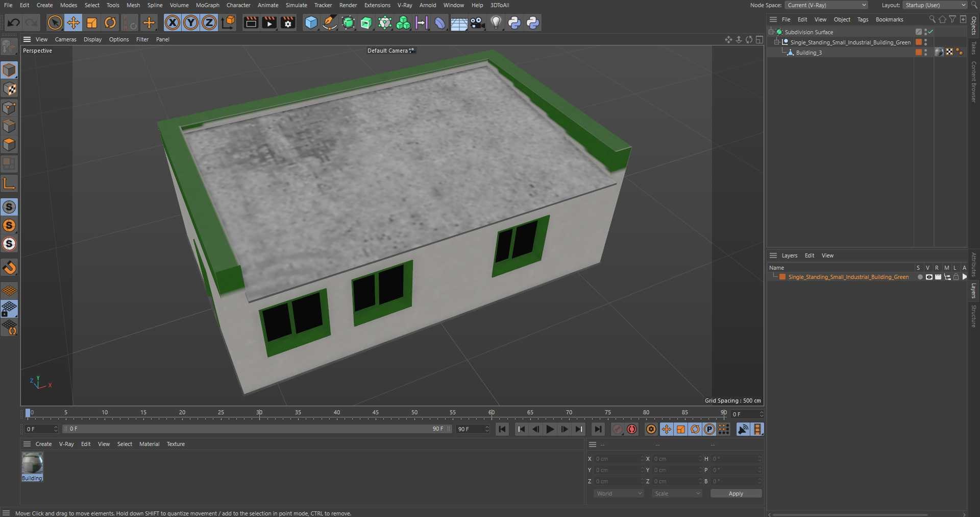
Task: Click the Apply button
Action: (736, 494)
